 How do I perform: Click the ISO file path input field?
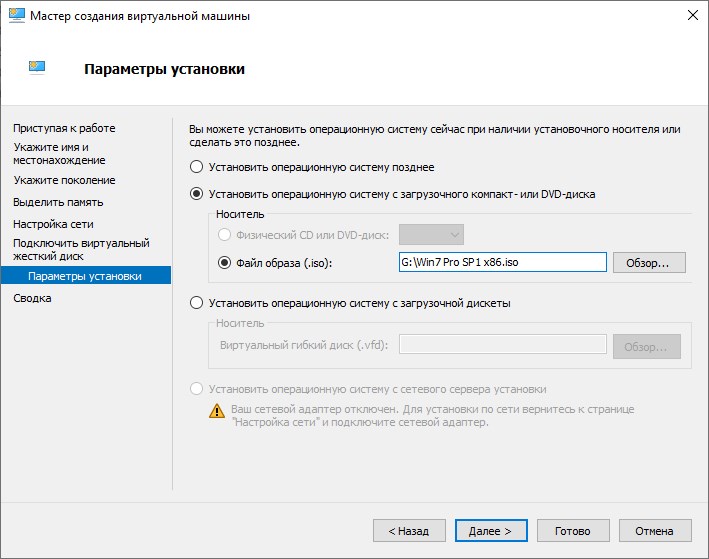click(502, 263)
